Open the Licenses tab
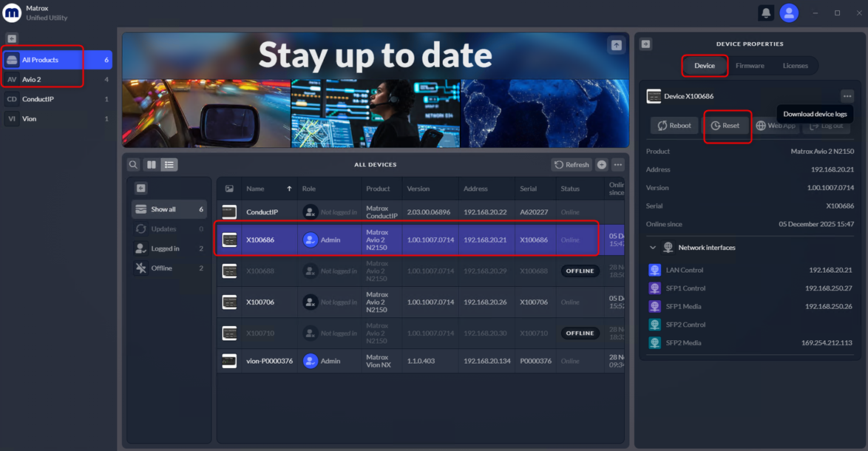 point(795,65)
